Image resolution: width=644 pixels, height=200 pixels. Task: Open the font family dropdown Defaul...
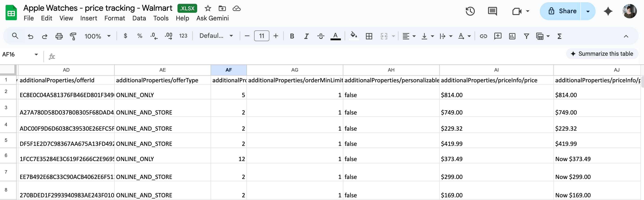pos(216,36)
